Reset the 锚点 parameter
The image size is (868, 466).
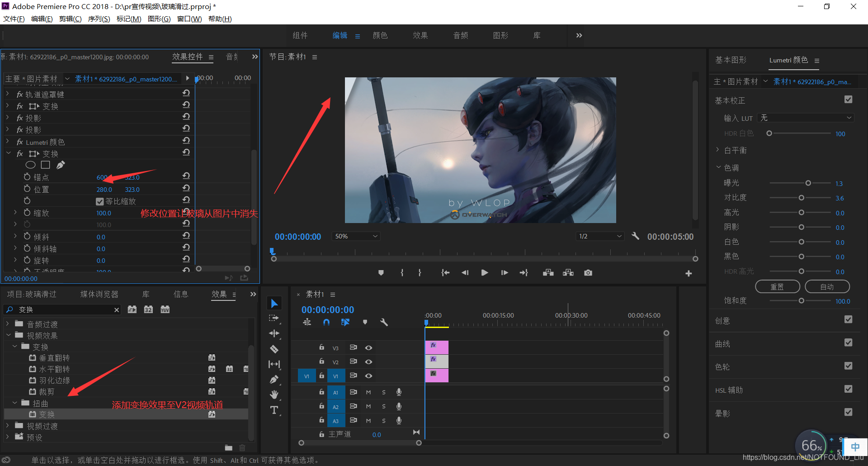186,176
